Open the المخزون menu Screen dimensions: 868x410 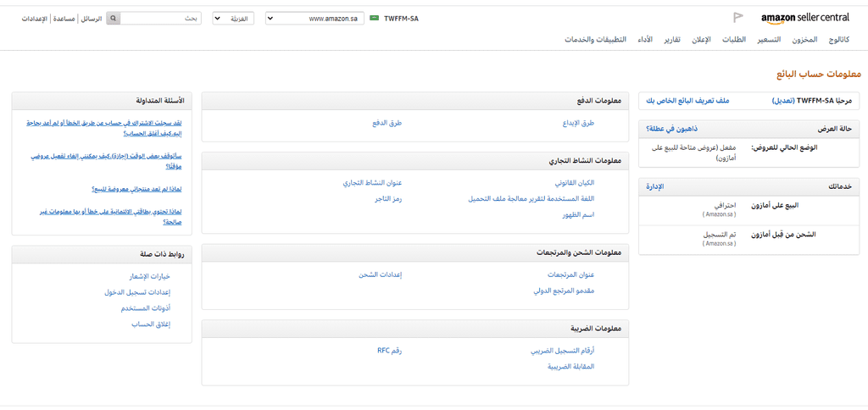click(x=804, y=40)
